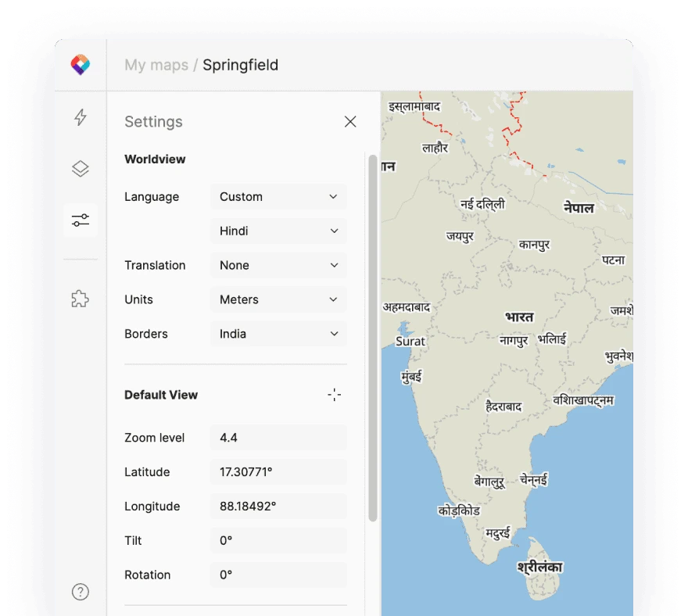
Task: Click the नेपाल label on the map
Action: click(579, 207)
